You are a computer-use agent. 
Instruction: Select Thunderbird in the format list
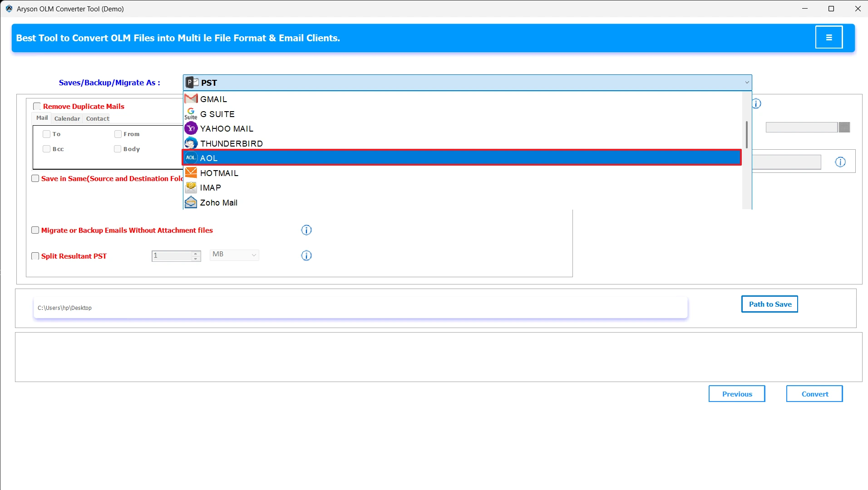tap(231, 143)
